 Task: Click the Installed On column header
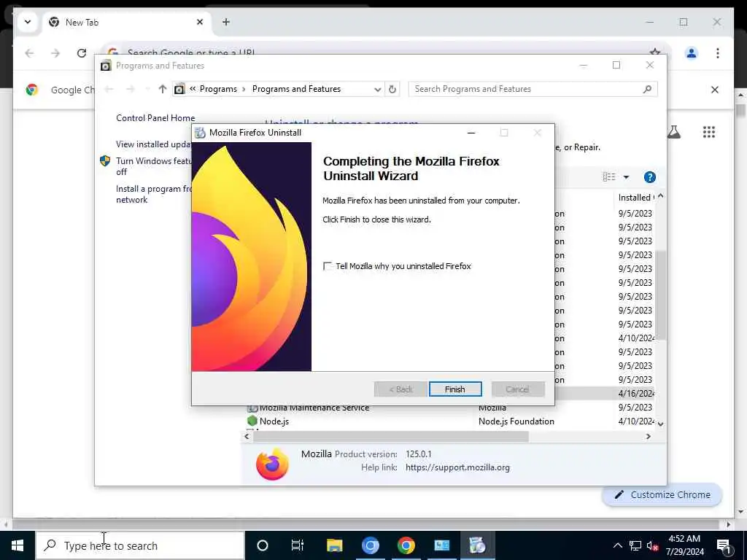(636, 197)
